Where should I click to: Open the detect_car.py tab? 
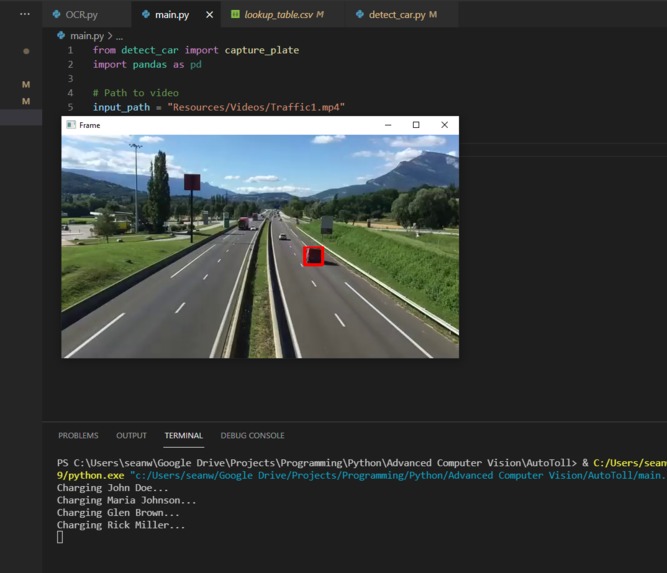tap(402, 14)
